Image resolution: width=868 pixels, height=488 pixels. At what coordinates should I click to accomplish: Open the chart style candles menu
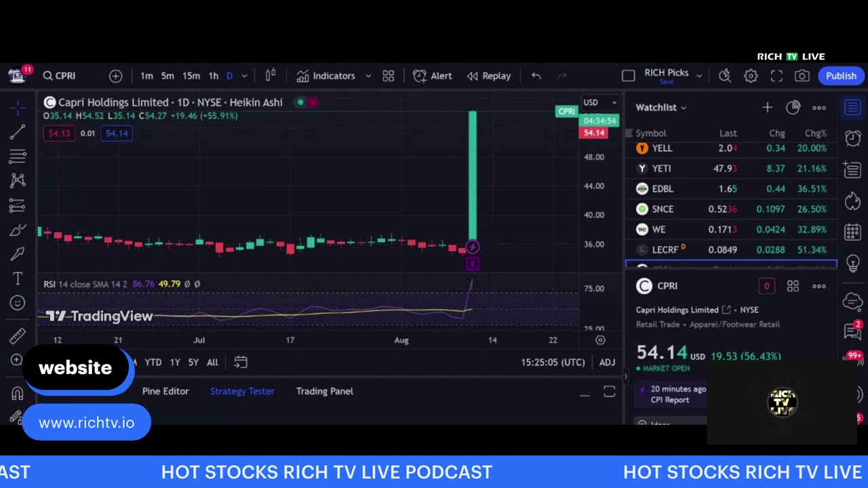(271, 76)
